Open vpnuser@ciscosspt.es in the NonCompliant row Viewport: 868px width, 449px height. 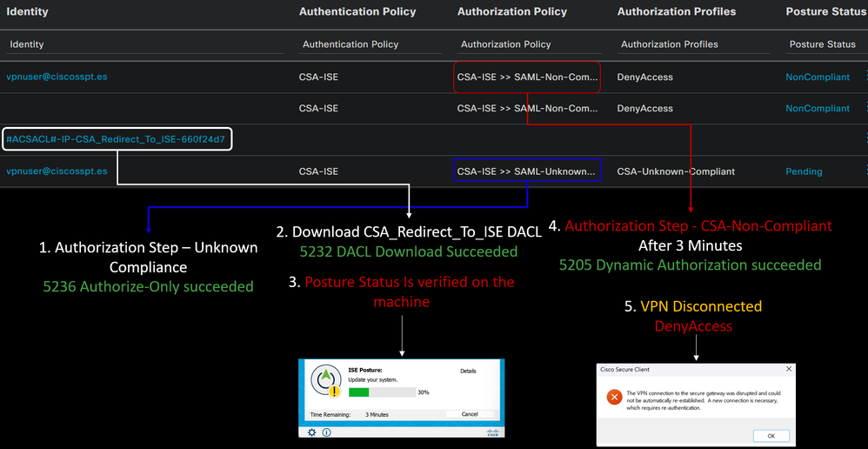tap(57, 77)
